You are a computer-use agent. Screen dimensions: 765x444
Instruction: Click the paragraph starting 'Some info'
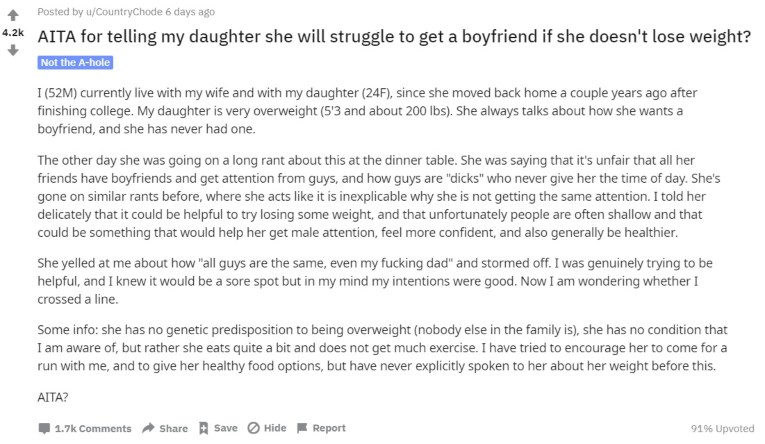pyautogui.click(x=382, y=348)
